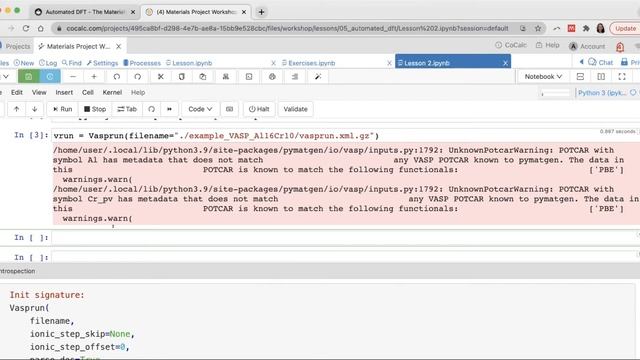Screen dimensions: 640x360
Task: Open the Insert menu
Action: [x=64, y=92]
